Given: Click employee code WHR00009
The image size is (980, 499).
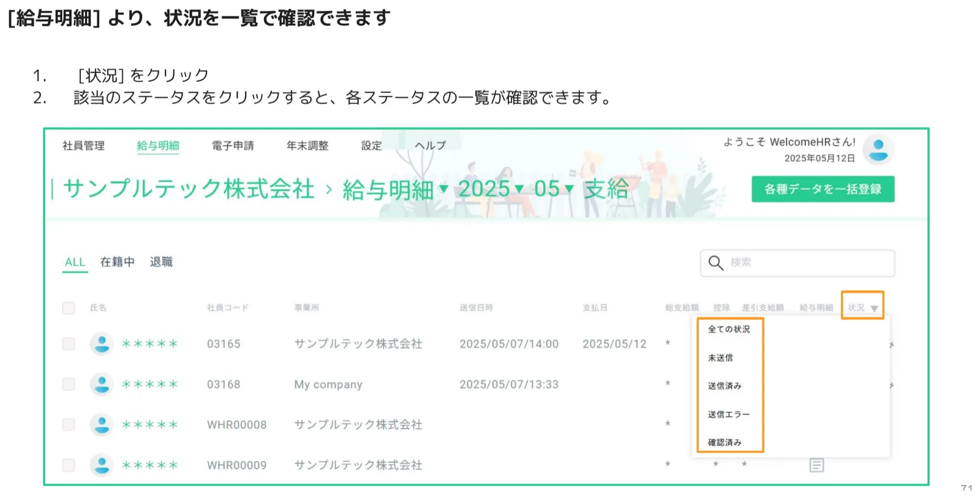Looking at the screenshot, I should coord(237,465).
